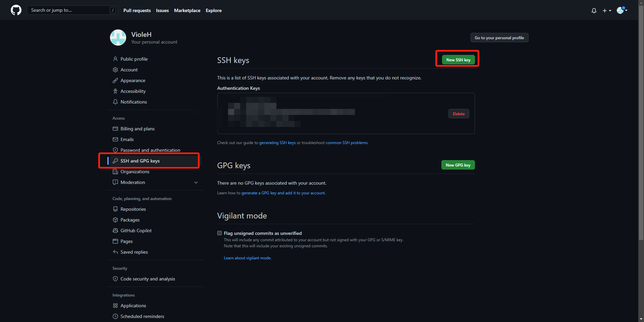Viewport: 644px width, 322px height.
Task: Click the Billing credit card icon
Action: click(x=115, y=129)
